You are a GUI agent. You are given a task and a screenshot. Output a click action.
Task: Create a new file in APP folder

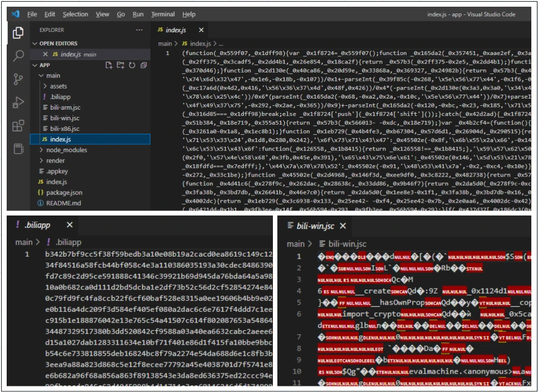point(109,65)
